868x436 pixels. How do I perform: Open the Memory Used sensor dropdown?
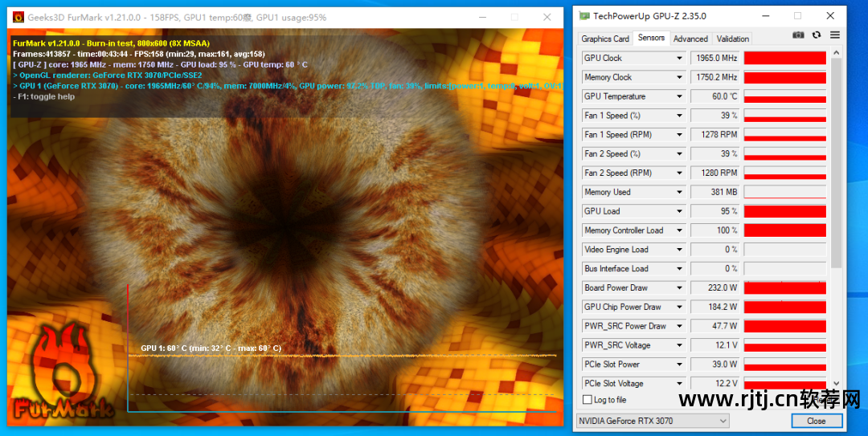pos(679,192)
